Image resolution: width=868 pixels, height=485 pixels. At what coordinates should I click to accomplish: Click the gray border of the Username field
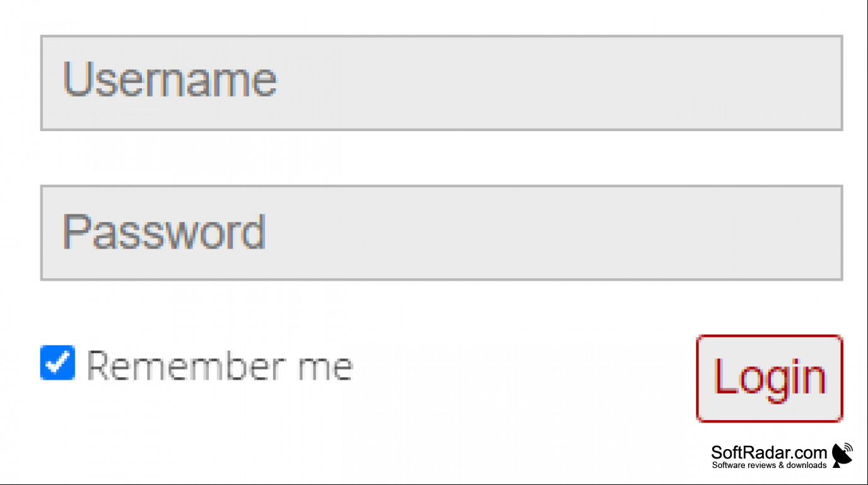pos(442,36)
